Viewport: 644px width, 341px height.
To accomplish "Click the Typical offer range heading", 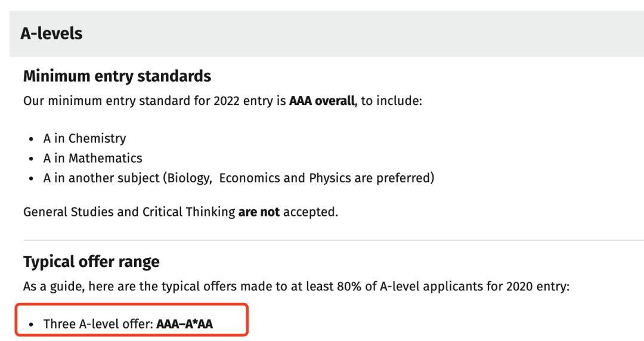I will 91,262.
